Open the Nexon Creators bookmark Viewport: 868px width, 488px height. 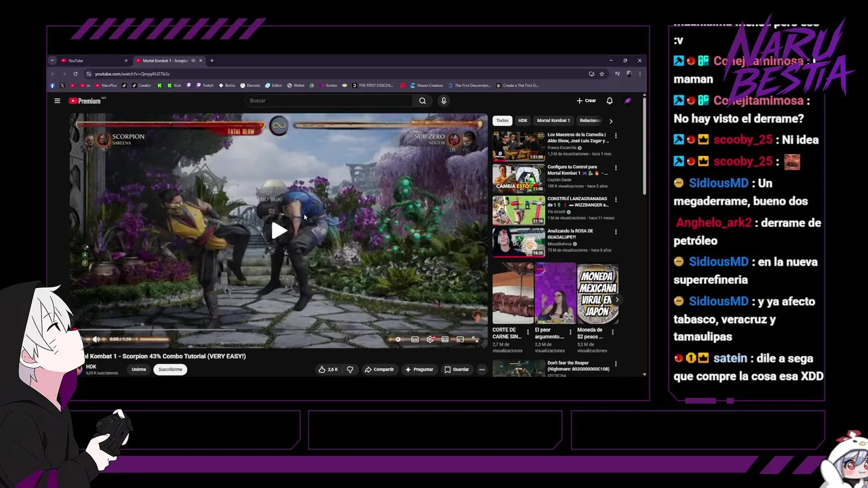tap(426, 85)
